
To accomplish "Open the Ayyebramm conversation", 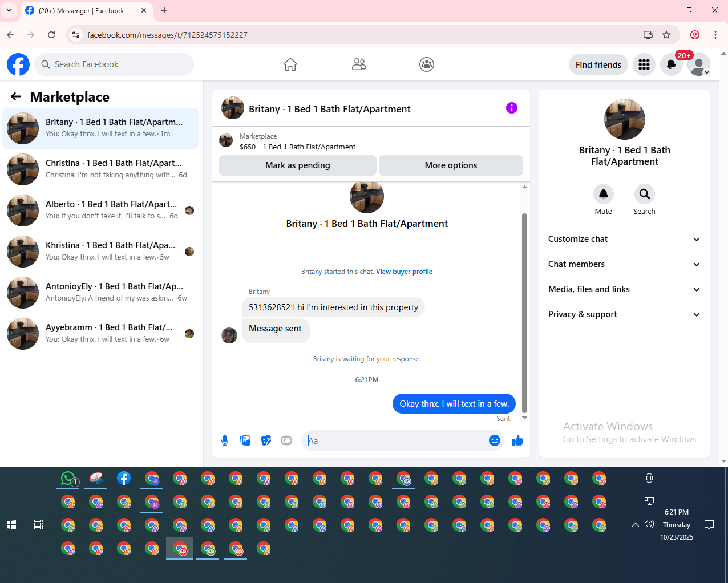I will (100, 334).
